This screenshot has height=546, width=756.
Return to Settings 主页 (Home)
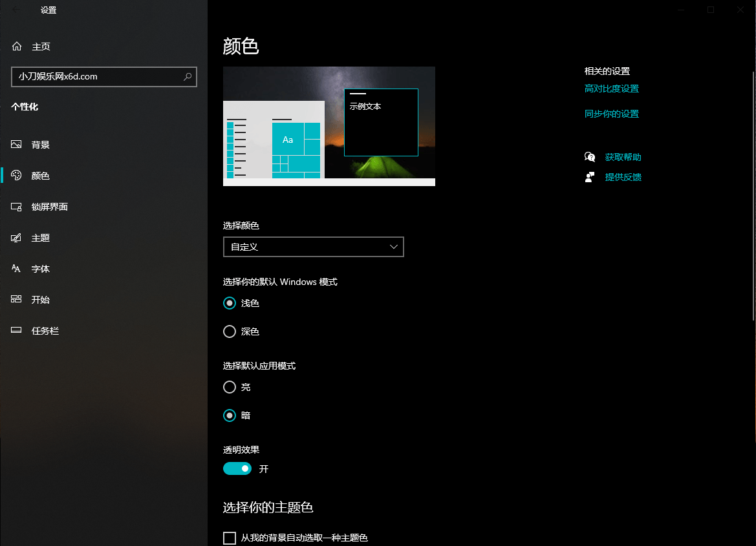pos(40,46)
